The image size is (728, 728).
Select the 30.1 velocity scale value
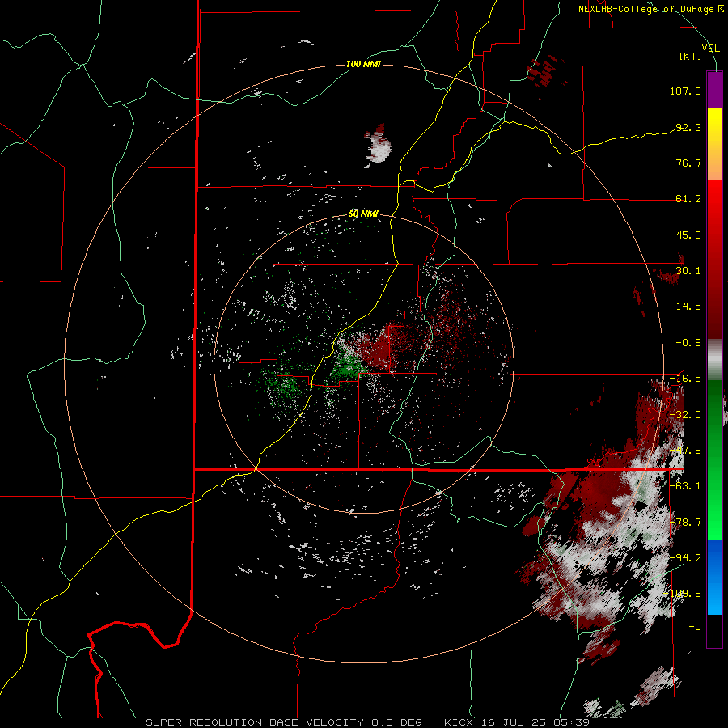pos(688,271)
